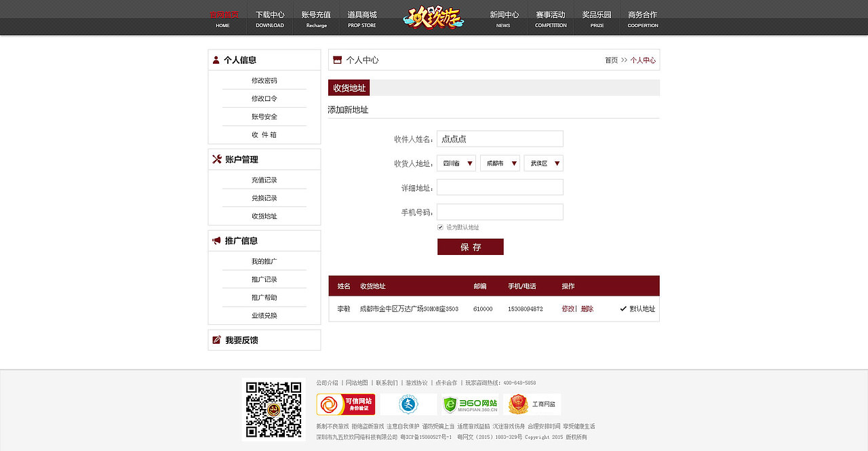This screenshot has height=451, width=868.
Task: Toggle the 默认地址 checkmark for 李敏
Action: point(623,308)
